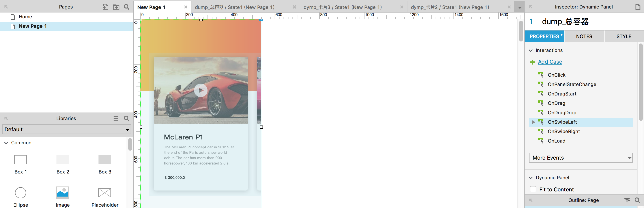Search pages with the magnifier icon
Viewport: 644px width, 208px height.
click(x=127, y=7)
